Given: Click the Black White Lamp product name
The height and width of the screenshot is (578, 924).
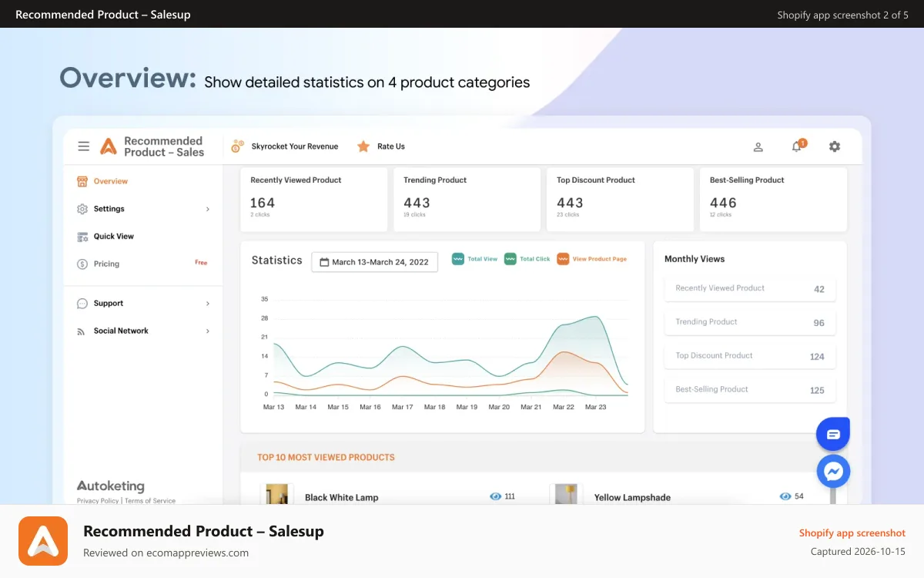Looking at the screenshot, I should [x=342, y=498].
